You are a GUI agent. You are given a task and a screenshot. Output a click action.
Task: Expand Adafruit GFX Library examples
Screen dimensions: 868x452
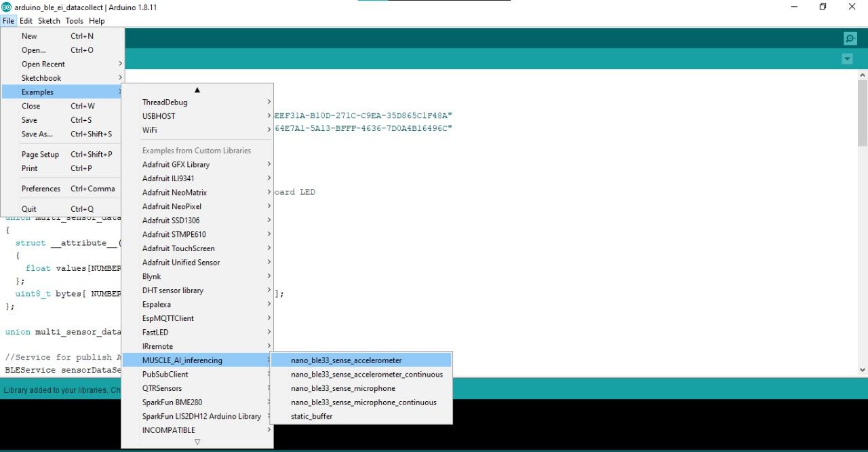pos(197,164)
